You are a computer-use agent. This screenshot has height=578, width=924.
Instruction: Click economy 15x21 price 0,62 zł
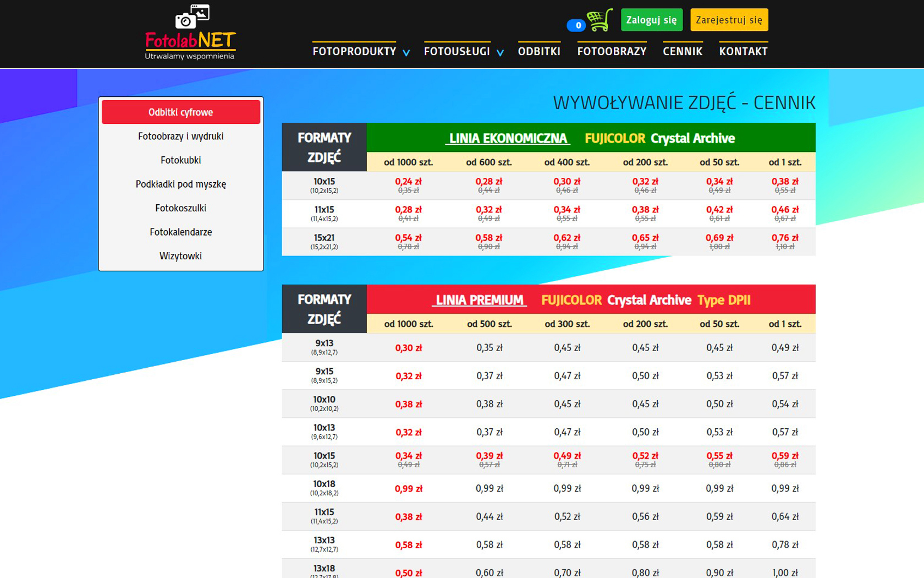coord(566,238)
